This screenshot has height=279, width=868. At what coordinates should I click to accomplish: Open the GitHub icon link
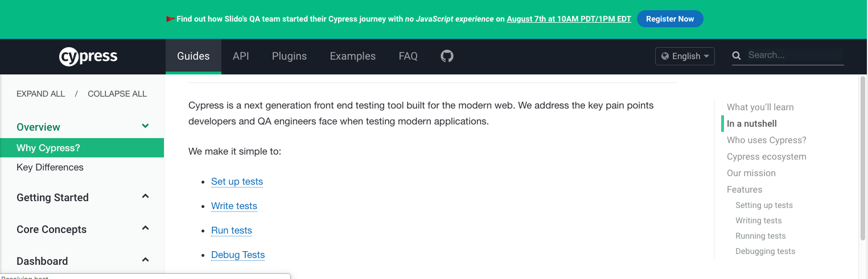[x=447, y=56]
